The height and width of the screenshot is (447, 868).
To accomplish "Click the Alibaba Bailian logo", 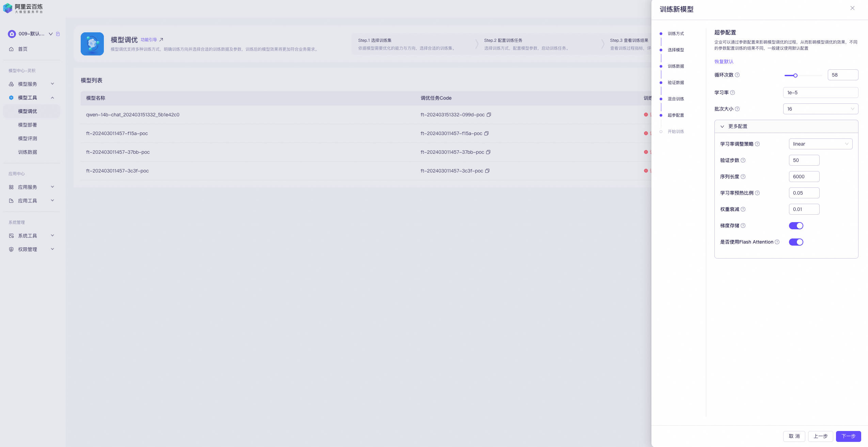I will [23, 8].
